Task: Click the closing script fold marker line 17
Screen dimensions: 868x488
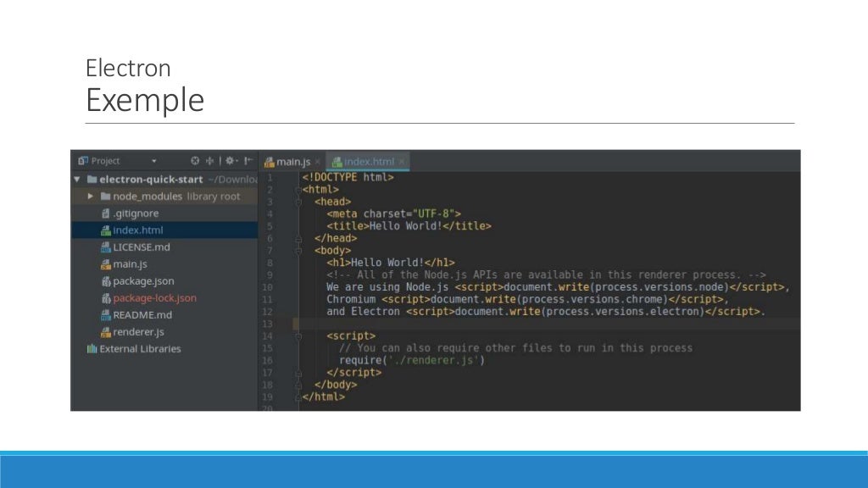Action: tap(298, 373)
